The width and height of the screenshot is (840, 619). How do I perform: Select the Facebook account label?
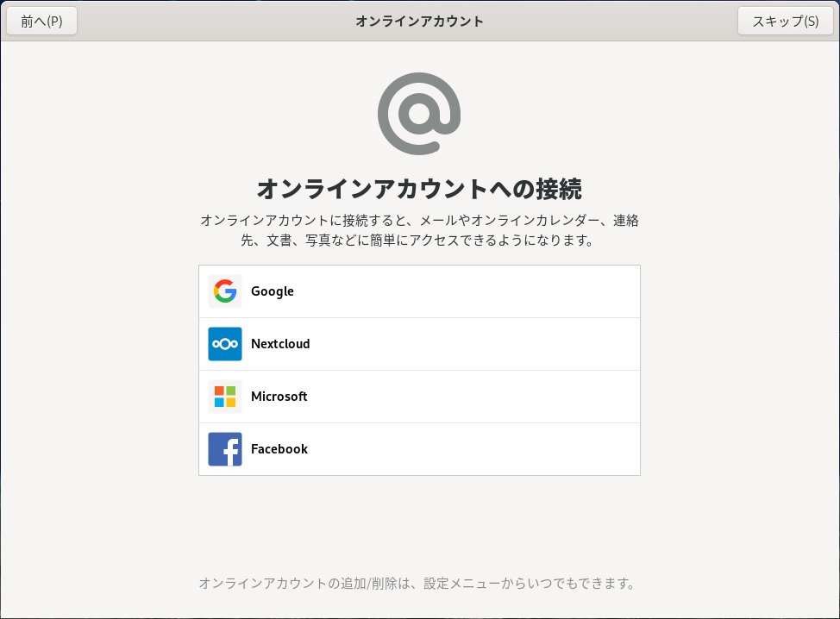tap(279, 448)
